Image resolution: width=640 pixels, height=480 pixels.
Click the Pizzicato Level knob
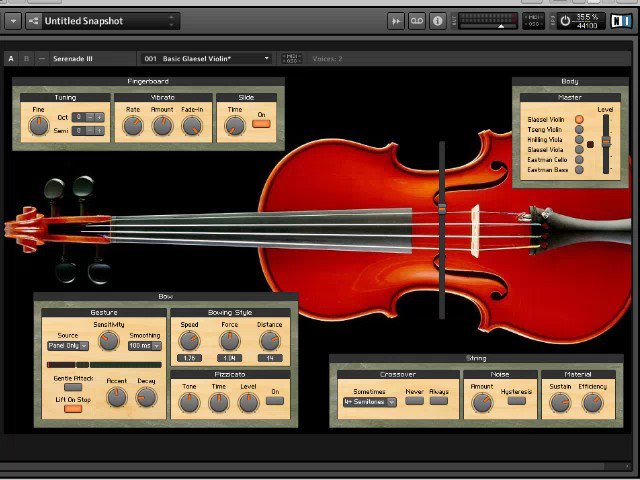click(248, 402)
